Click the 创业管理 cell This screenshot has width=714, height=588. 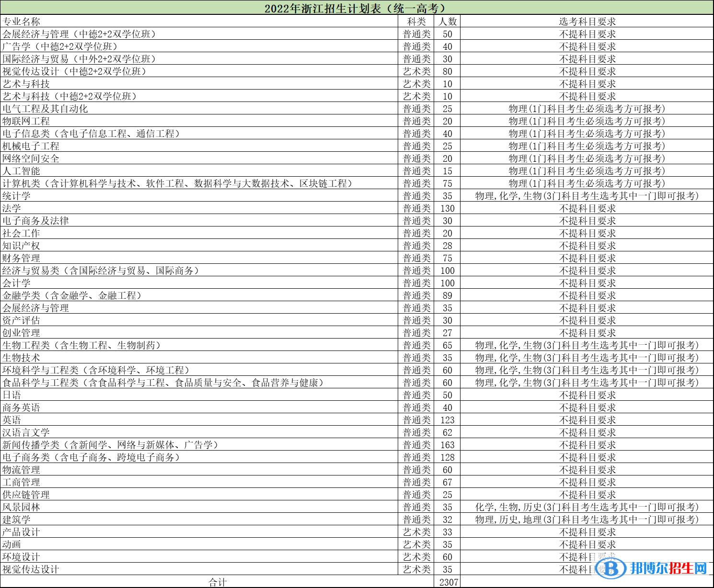tap(199, 332)
